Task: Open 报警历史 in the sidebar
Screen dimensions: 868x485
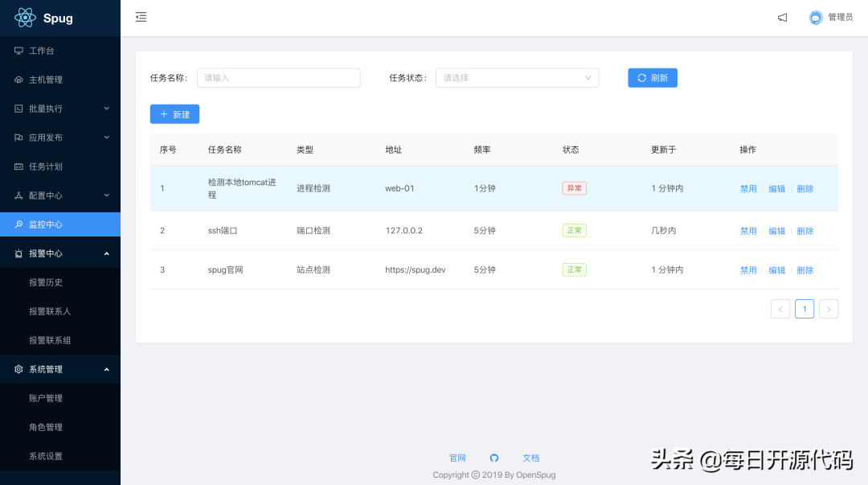Action: 46,282
